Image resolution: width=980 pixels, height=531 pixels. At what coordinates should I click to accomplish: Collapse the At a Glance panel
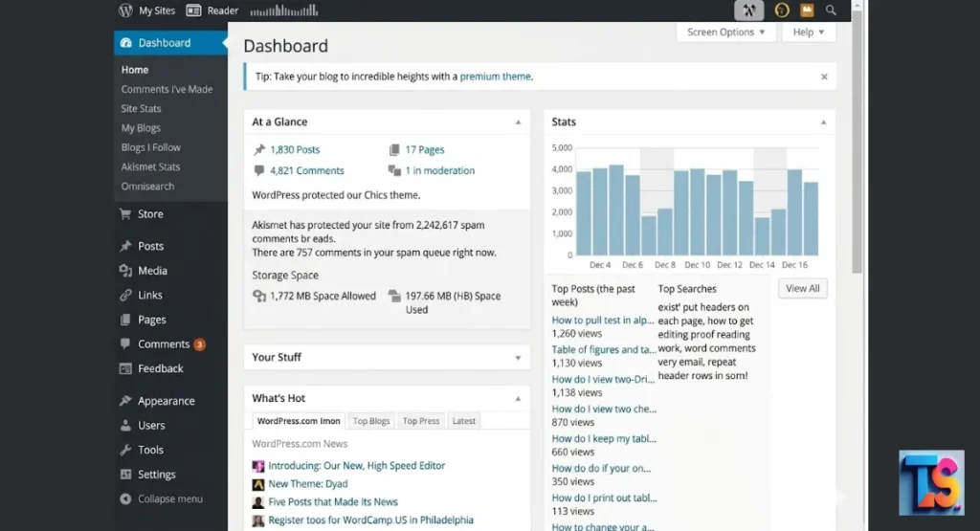[x=518, y=122]
